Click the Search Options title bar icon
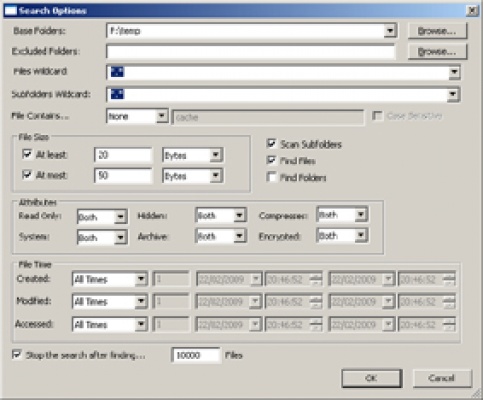The width and height of the screenshot is (483, 400). (11, 11)
